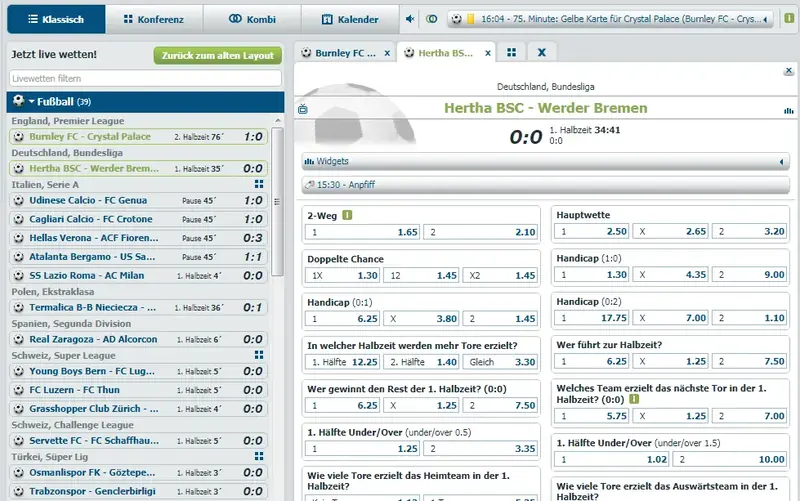
Task: Select under/over 0.5 odds 3.35
Action: (x=481, y=449)
